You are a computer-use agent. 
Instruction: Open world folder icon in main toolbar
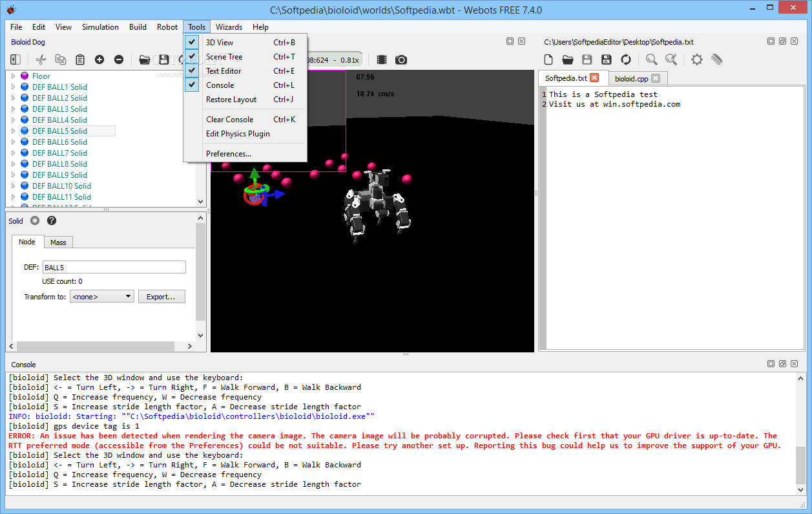point(145,59)
